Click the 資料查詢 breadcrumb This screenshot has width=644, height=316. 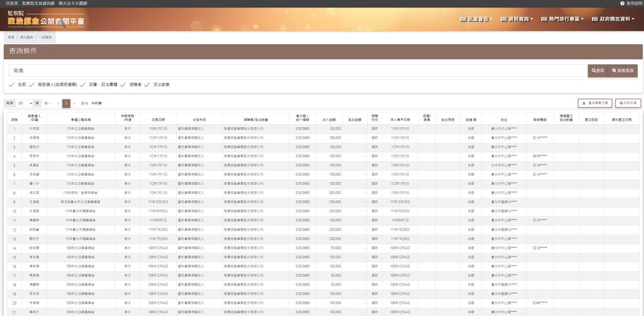click(x=26, y=37)
